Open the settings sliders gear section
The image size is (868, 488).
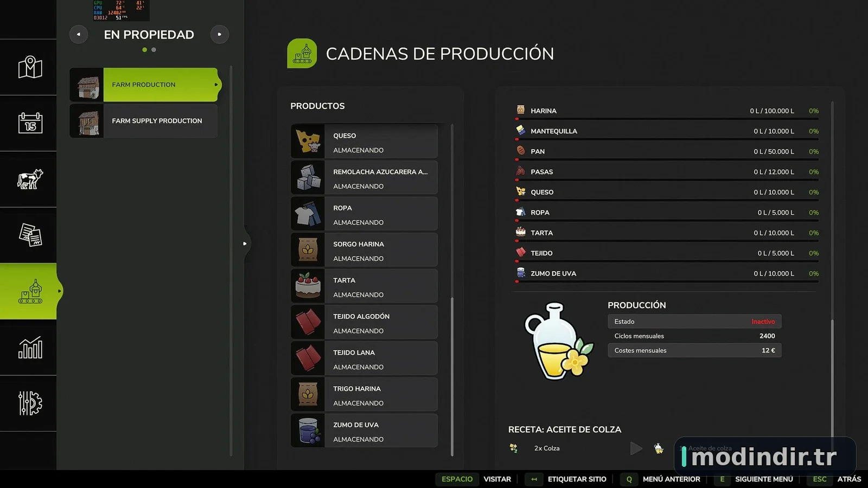pos(30,403)
